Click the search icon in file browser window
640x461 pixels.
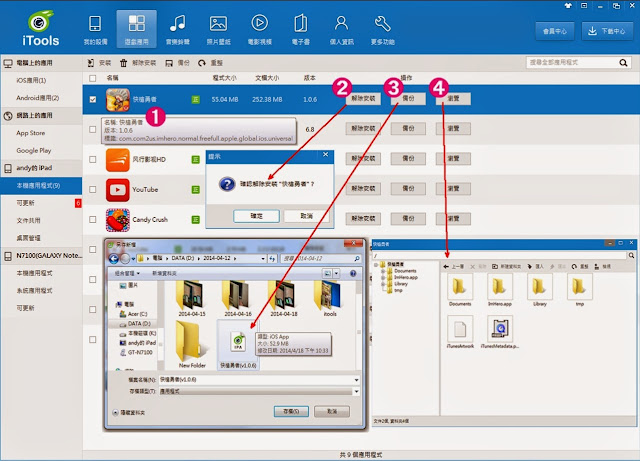point(631,256)
